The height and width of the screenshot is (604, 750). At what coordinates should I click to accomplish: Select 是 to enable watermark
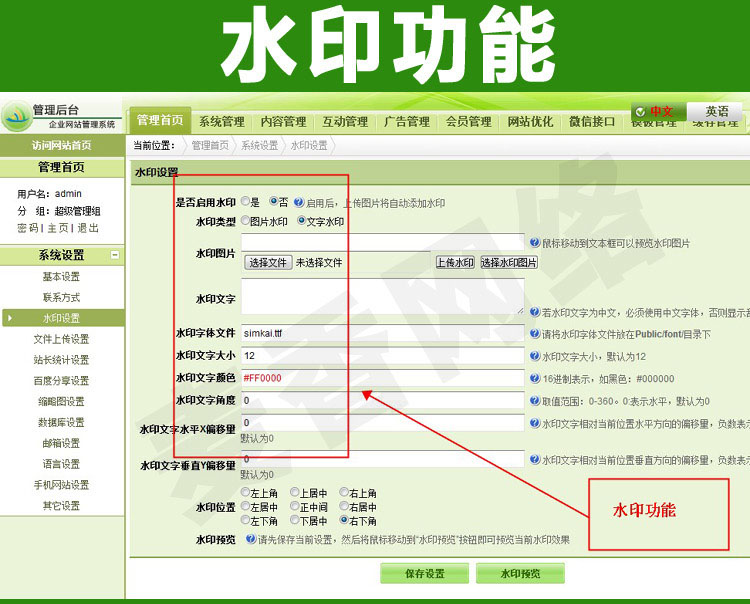[245, 201]
